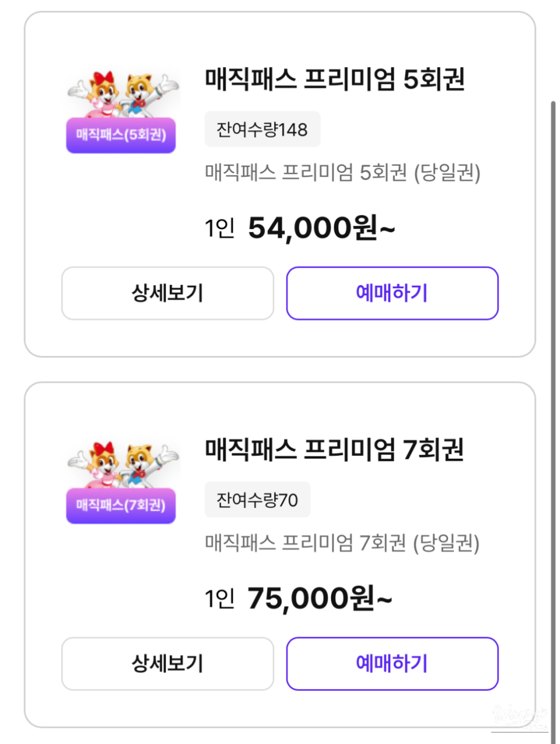Tap the purple 매직패스(7회권) badge
Viewport: 560px width, 744px height.
120,506
